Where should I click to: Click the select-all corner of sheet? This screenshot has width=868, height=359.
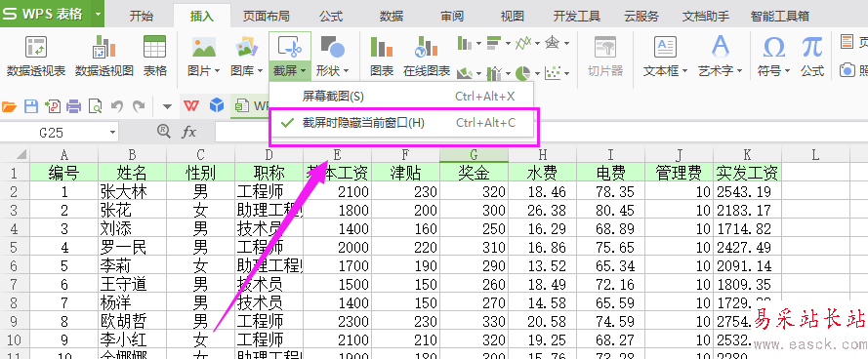15,155
